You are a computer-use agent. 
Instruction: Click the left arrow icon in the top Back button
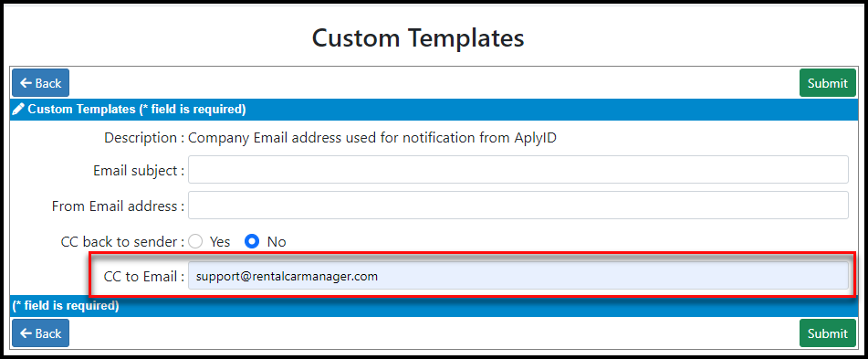26,83
